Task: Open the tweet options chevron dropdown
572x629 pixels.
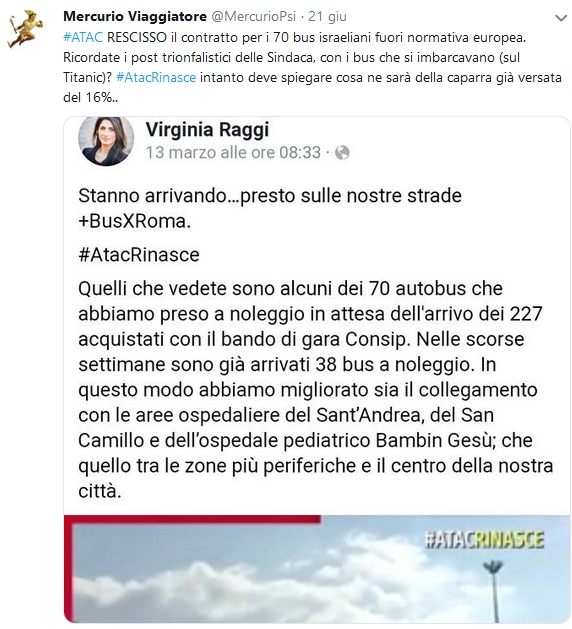Action: [x=560, y=18]
